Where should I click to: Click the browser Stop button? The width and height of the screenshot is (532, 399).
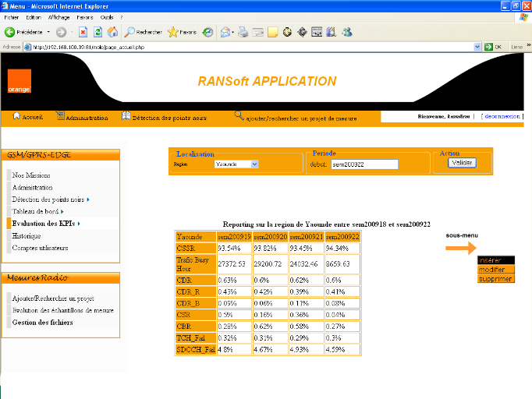(x=83, y=32)
